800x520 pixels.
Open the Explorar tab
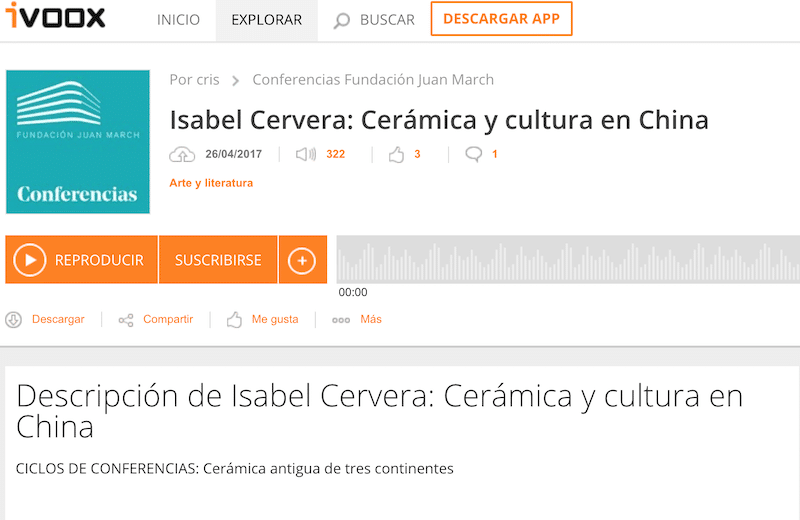[x=266, y=20]
